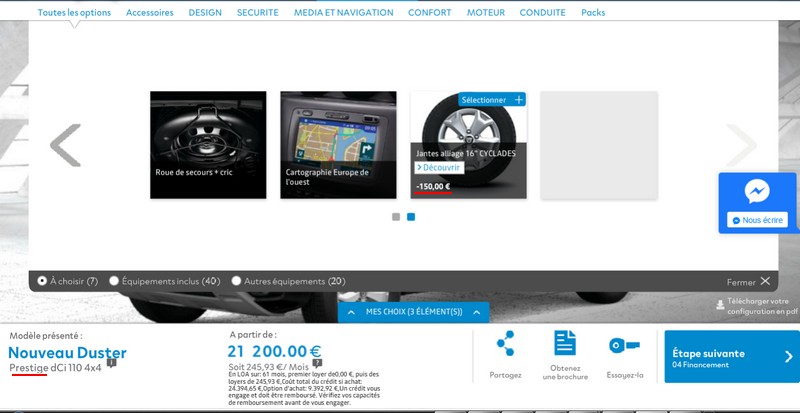Select the Roue de secours + cric option

[x=208, y=145]
